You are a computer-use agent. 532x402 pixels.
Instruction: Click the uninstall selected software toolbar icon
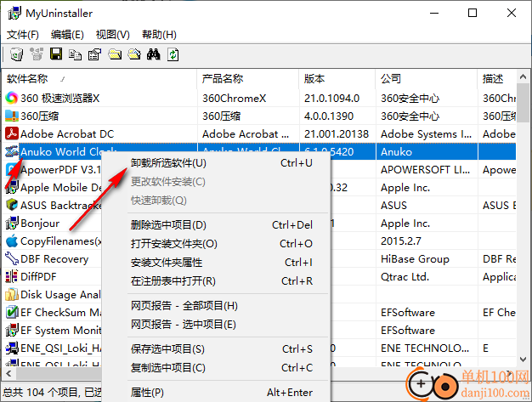coord(16,54)
